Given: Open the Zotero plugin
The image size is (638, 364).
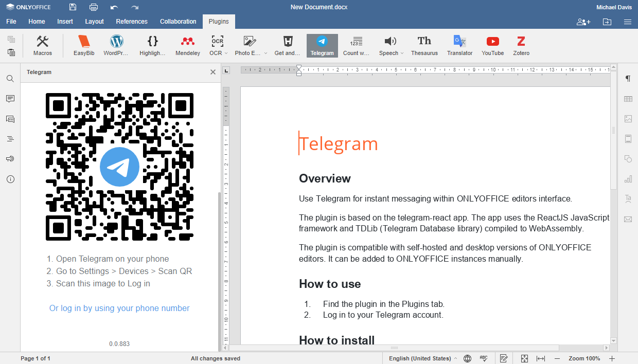Looking at the screenshot, I should coord(521,46).
